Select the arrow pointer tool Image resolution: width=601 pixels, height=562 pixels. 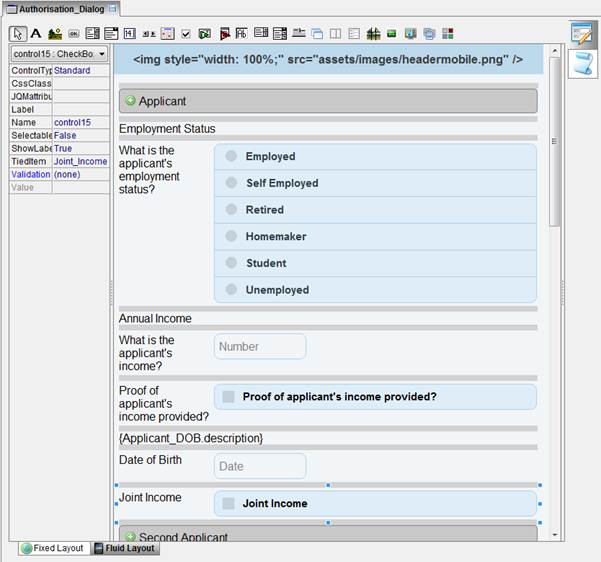click(18, 33)
